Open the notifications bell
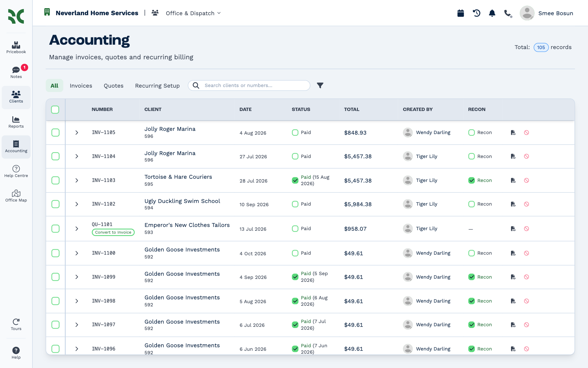 pyautogui.click(x=492, y=13)
